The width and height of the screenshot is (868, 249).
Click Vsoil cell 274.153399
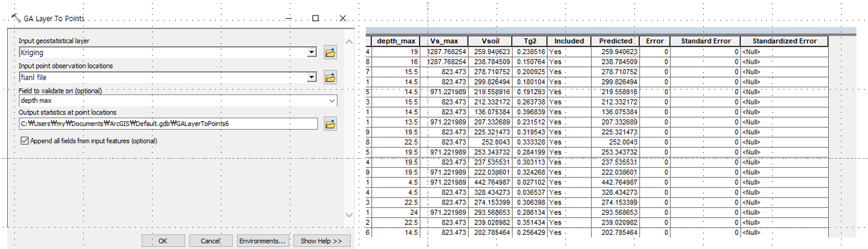490,203
